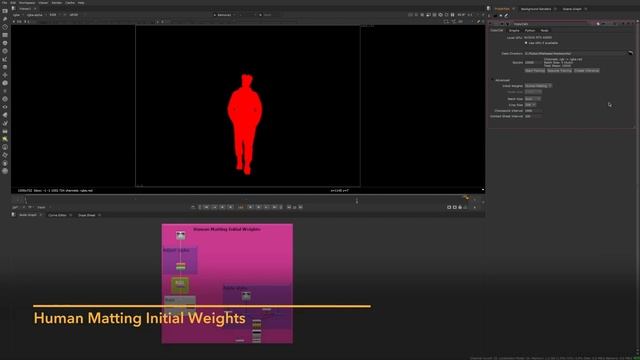Screen dimensions: 640x360
Task: Open the Transform nodes toolbar menu
Action: coord(5,75)
